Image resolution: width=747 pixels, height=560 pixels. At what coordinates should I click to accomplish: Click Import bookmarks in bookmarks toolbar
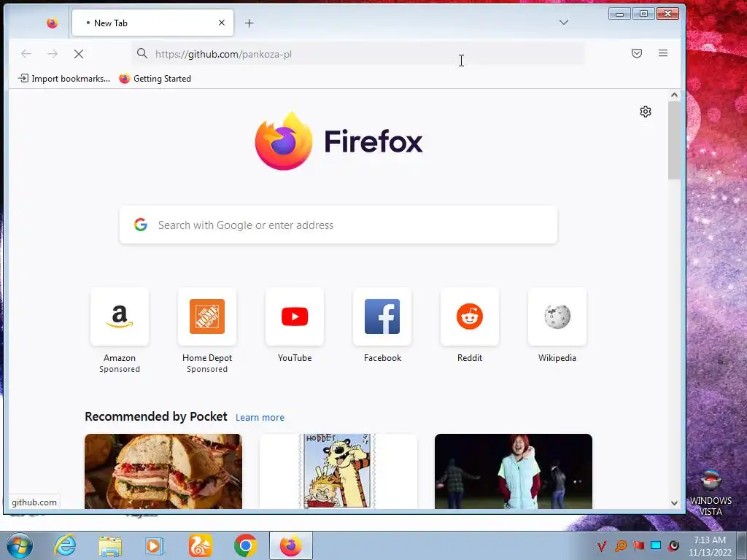64,79
